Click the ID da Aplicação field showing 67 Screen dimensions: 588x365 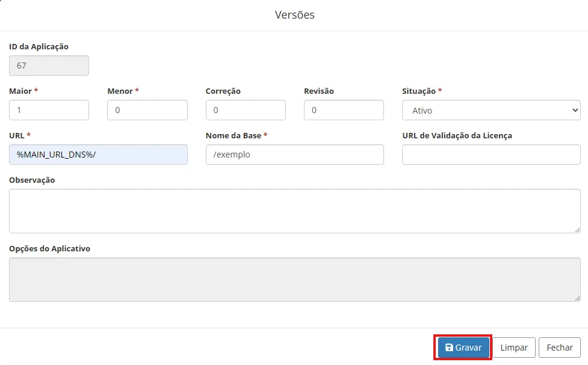[x=49, y=66]
